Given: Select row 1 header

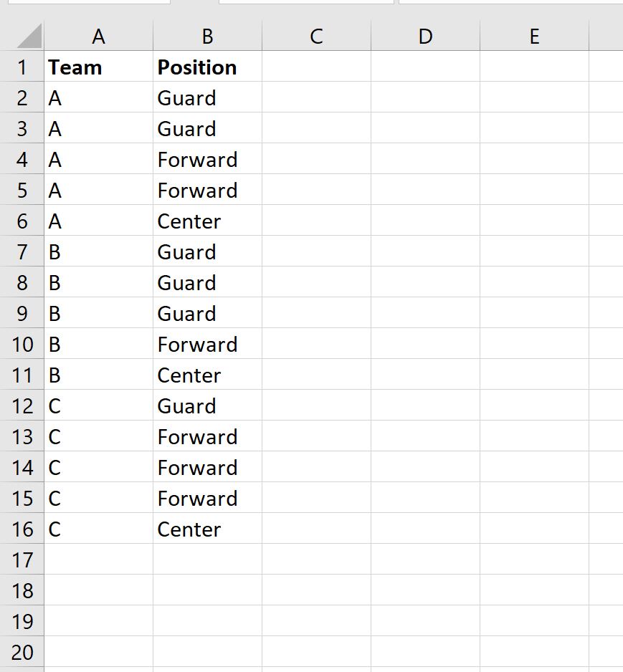Looking at the screenshot, I should [x=22, y=67].
